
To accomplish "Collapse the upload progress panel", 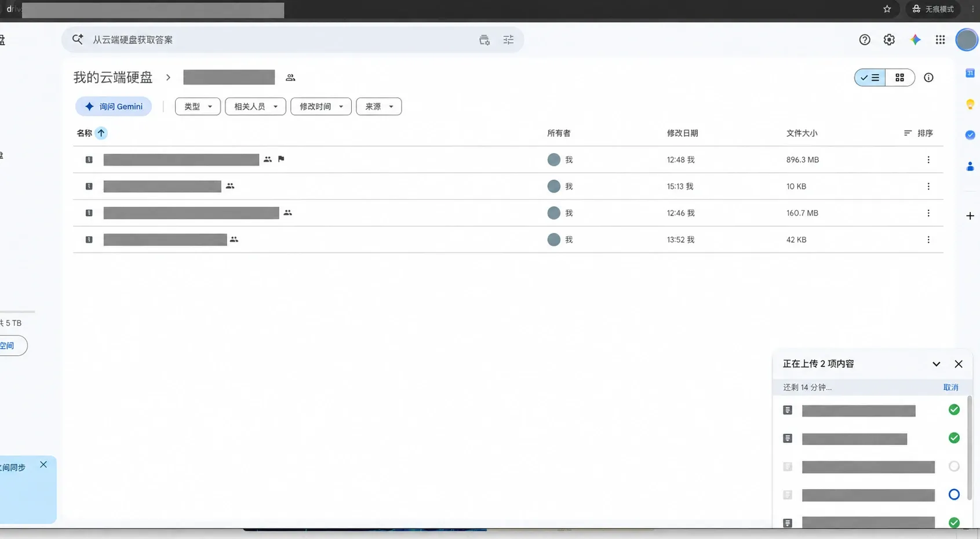I will (x=936, y=364).
